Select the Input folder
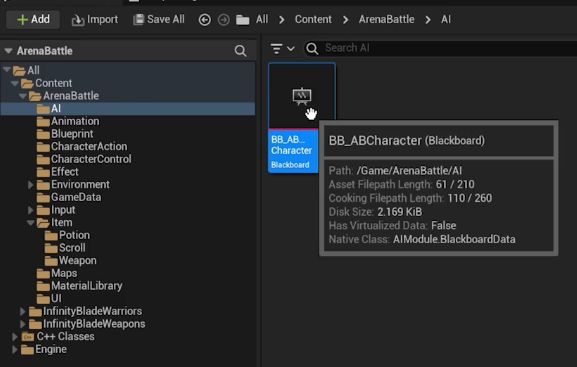The height and width of the screenshot is (367, 577). point(56,210)
